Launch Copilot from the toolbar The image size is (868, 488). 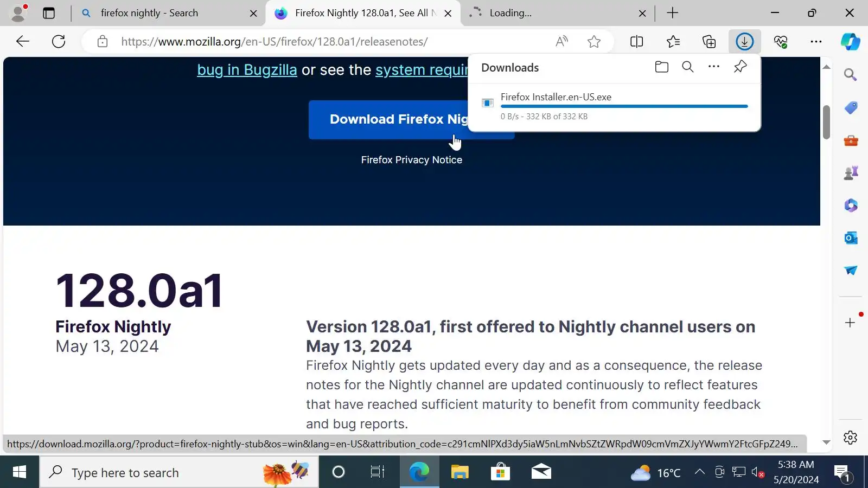point(850,41)
